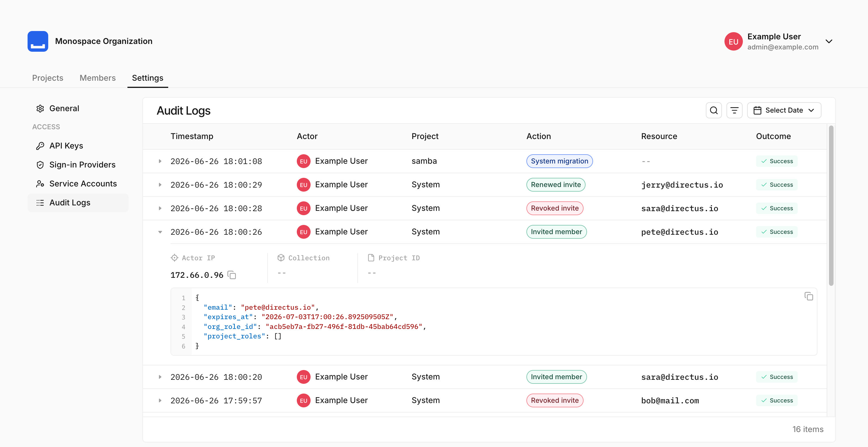Click the Renewed invite action badge
The image size is (868, 447).
[556, 184]
